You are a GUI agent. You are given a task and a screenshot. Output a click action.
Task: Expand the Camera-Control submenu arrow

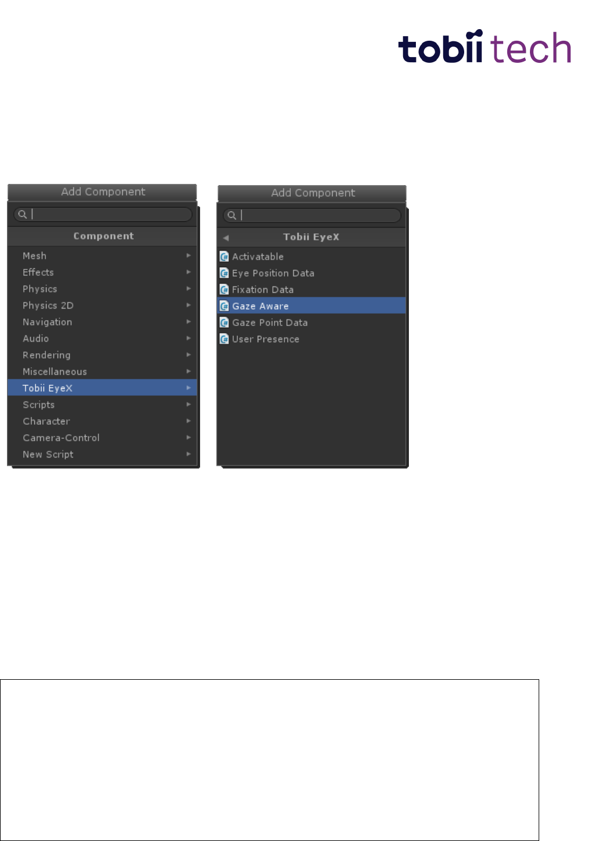[x=188, y=438]
